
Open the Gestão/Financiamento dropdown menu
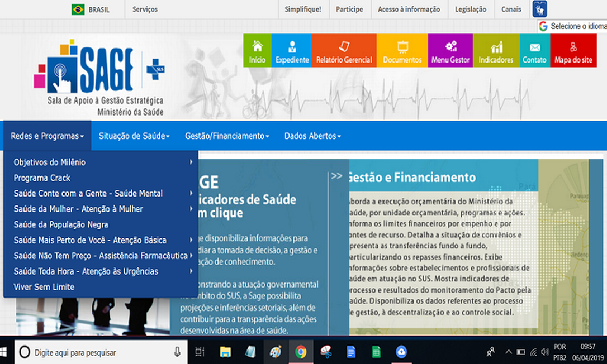pos(227,136)
